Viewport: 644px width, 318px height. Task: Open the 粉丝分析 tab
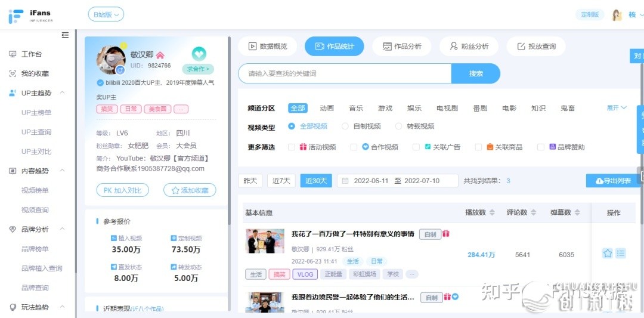click(469, 46)
